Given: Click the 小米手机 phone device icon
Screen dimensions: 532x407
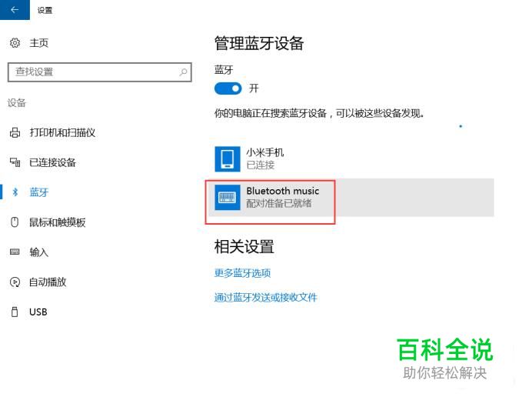Looking at the screenshot, I should coord(228,158).
